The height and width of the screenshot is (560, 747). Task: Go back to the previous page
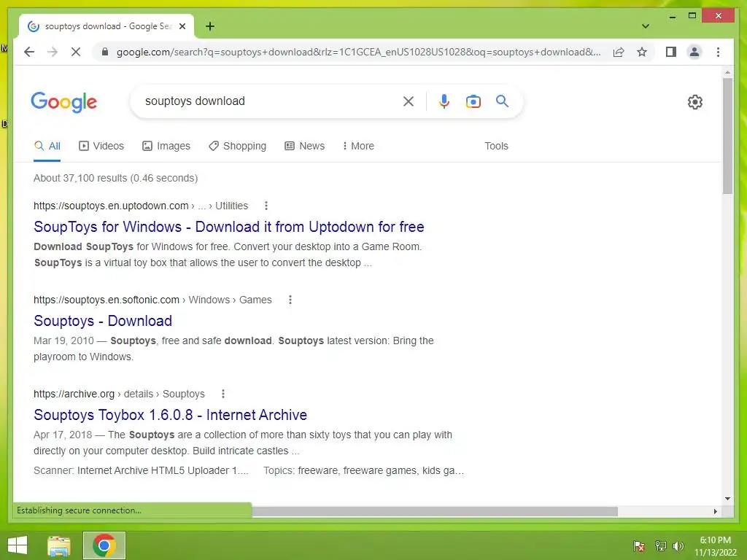point(29,52)
